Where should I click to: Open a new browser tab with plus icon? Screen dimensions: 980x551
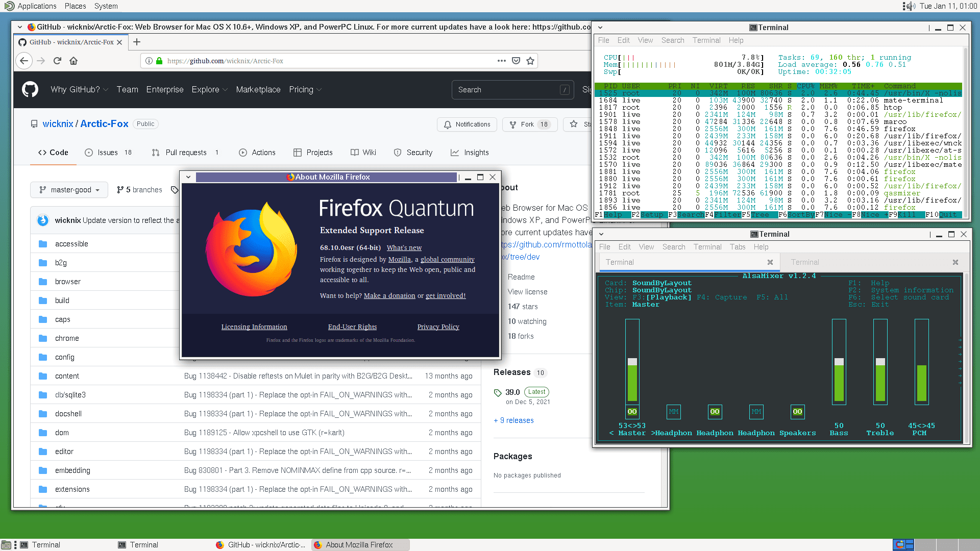point(137,42)
